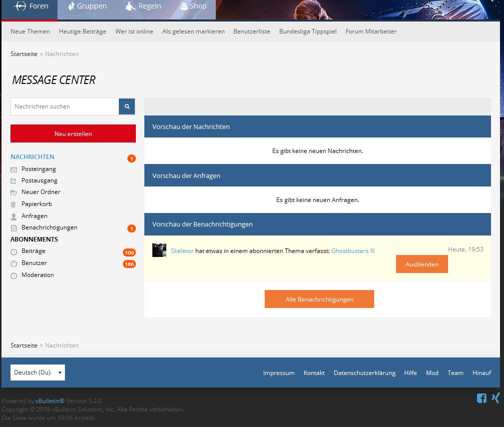This screenshot has width=504, height=427.
Task: Hide the notification with Ausblenden
Action: [x=422, y=264]
